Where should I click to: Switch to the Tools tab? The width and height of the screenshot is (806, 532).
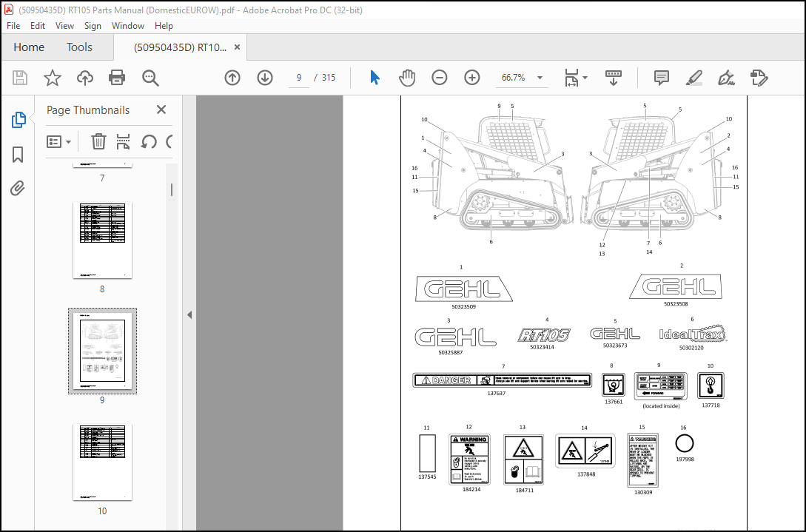pos(79,47)
